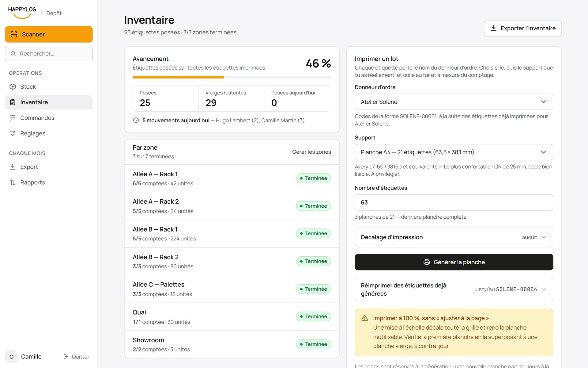
Task: Click the Réglages sliders icon
Action: [13, 133]
